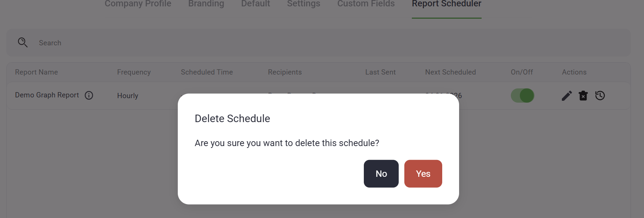This screenshot has width=644, height=218.
Task: Click the Scheduled Time column header
Action: point(207,72)
